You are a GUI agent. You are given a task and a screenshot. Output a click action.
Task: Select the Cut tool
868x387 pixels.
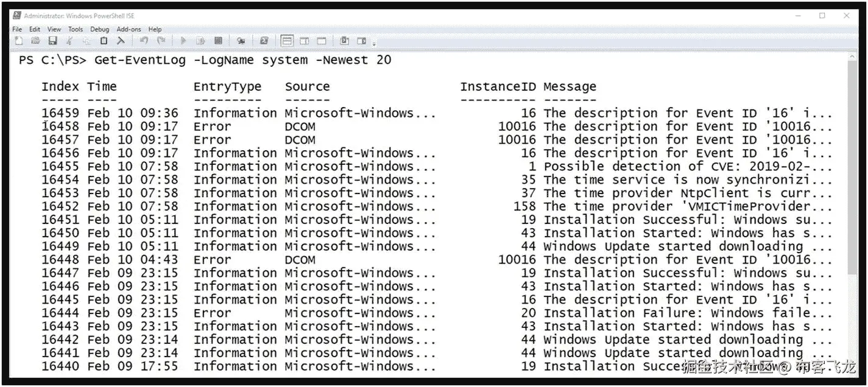click(69, 40)
